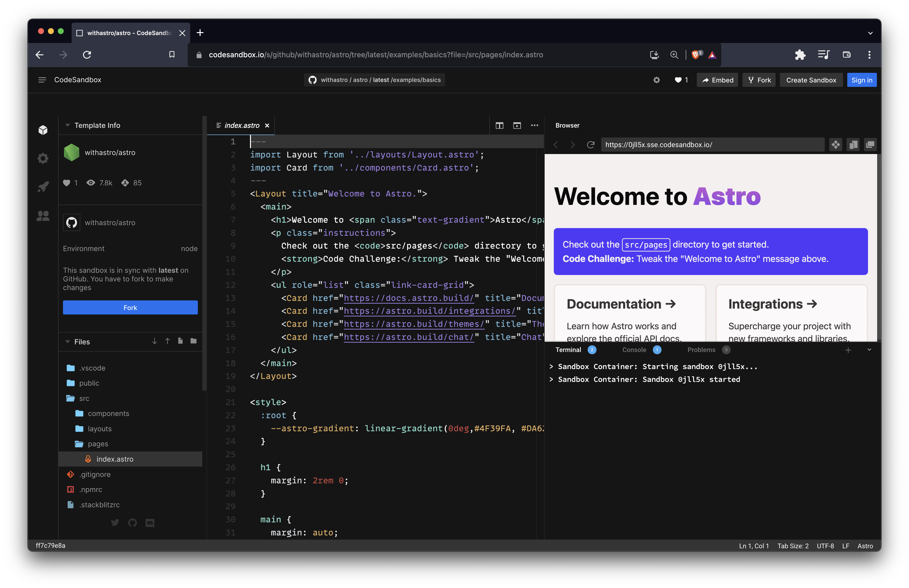This screenshot has width=909, height=588.
Task: Go forward in sandbox preview browser
Action: coord(573,145)
